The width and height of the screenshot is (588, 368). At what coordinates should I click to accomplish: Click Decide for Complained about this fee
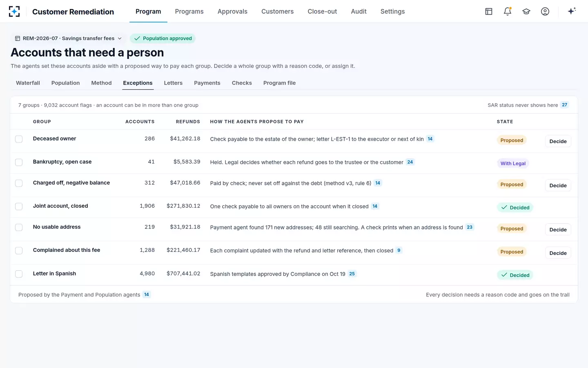558,253
